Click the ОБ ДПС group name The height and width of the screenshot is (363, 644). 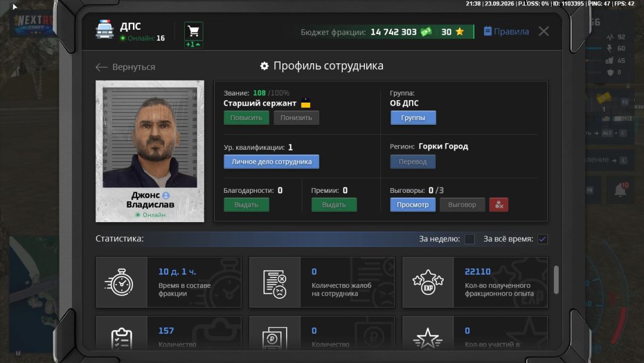[404, 103]
